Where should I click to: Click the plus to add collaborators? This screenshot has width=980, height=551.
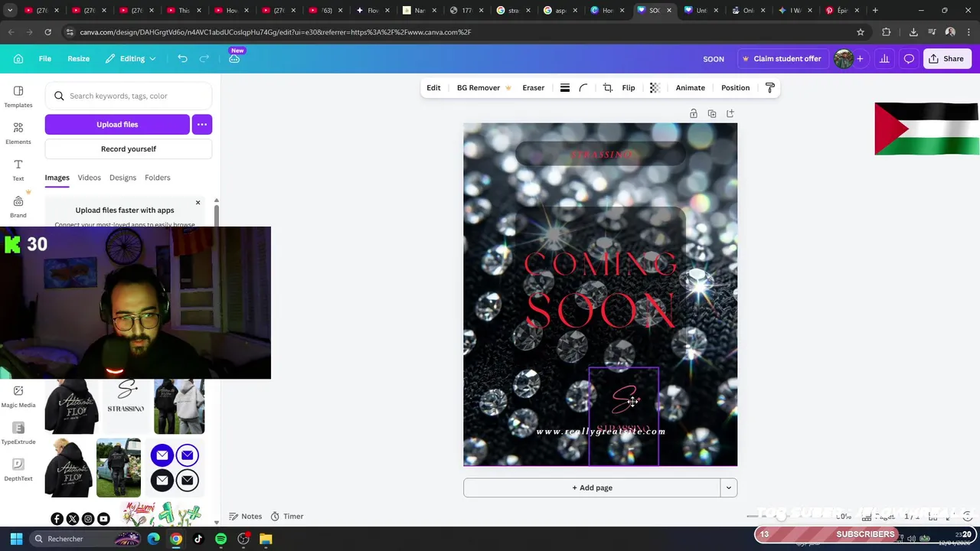(860, 59)
